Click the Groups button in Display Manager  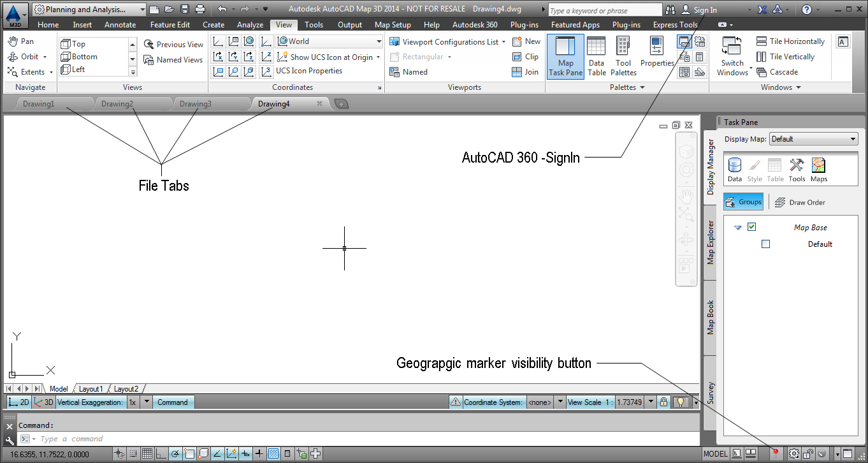tap(744, 202)
